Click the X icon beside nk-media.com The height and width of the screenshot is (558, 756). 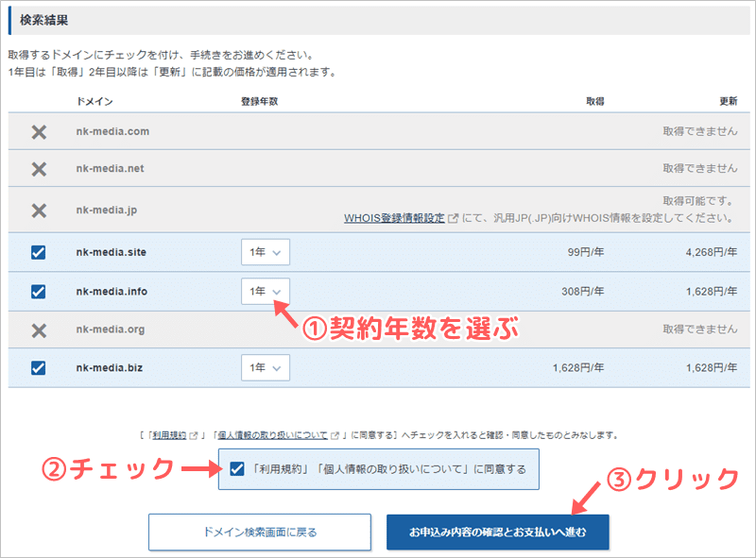click(x=39, y=131)
